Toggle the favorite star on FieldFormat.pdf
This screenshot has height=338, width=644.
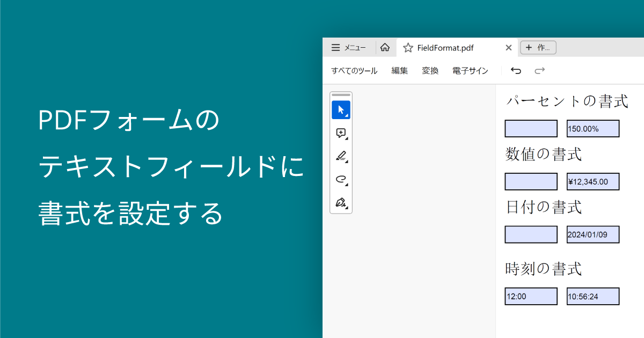point(408,47)
